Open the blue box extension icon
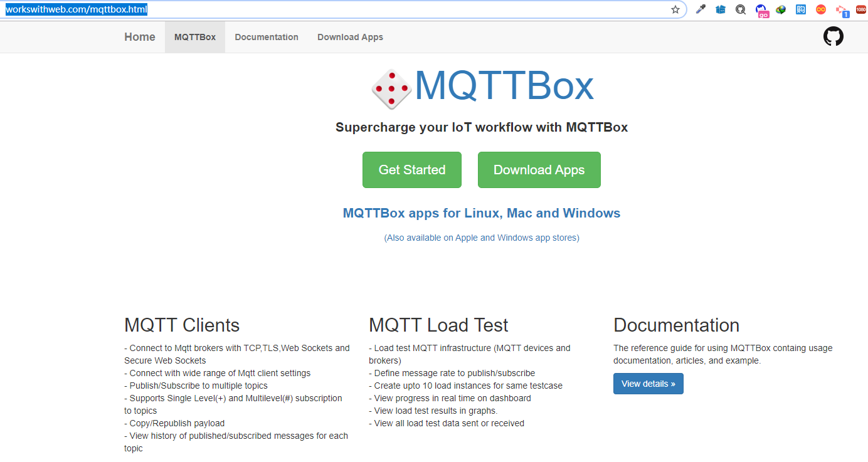Viewport: 868px width, 462px height. click(721, 9)
